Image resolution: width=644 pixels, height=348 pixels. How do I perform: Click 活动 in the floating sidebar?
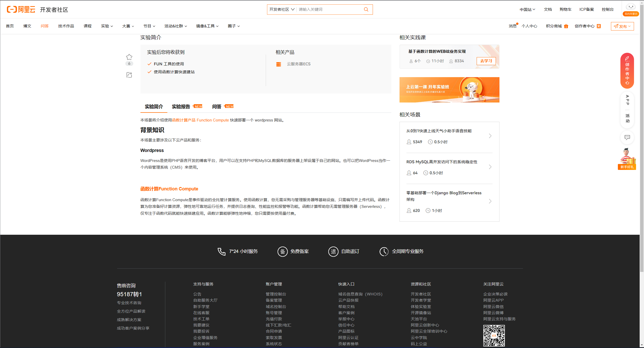pos(627,118)
